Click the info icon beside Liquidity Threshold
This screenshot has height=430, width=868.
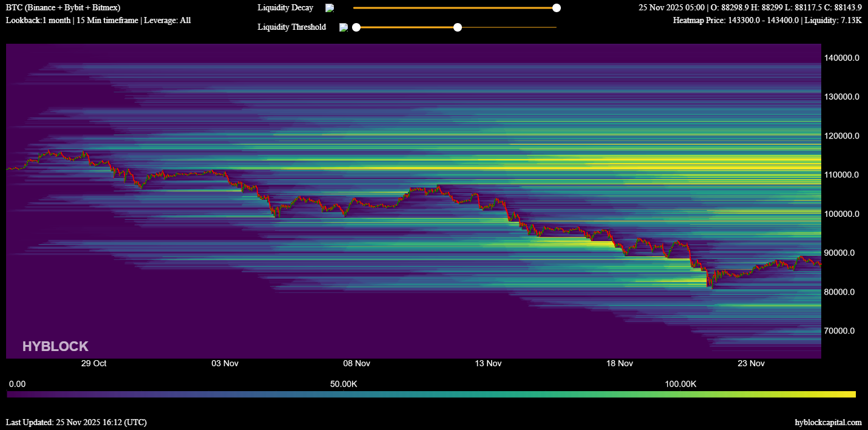[x=344, y=27]
